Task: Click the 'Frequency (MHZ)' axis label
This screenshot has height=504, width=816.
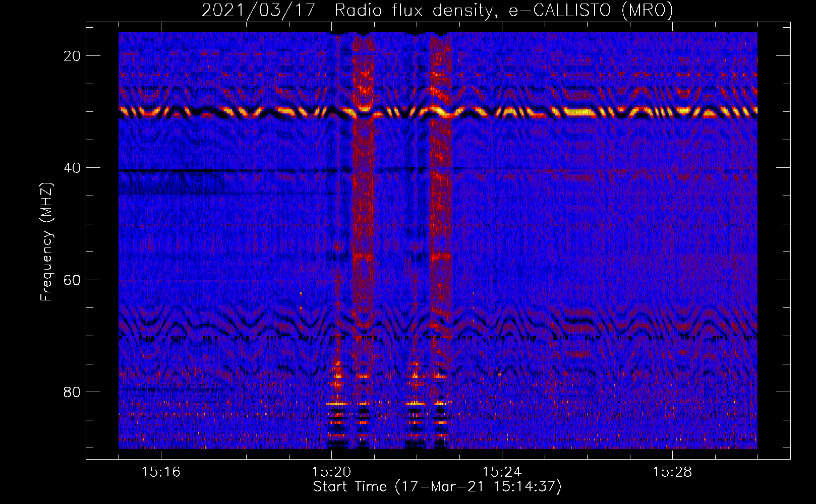Action: (46, 241)
